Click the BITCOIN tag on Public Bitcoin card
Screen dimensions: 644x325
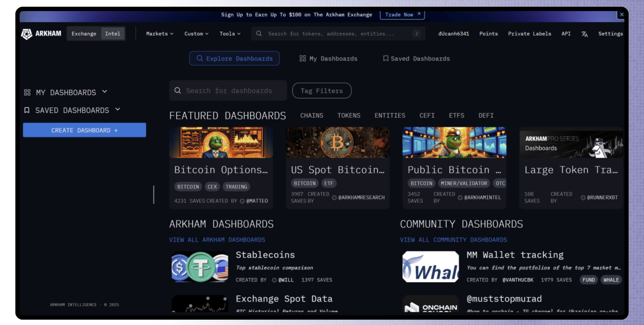coord(421,183)
